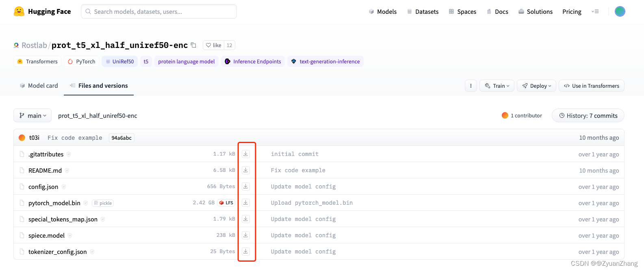Click the text-generation-inference tag
This screenshot has width=644, height=271.
pos(325,61)
